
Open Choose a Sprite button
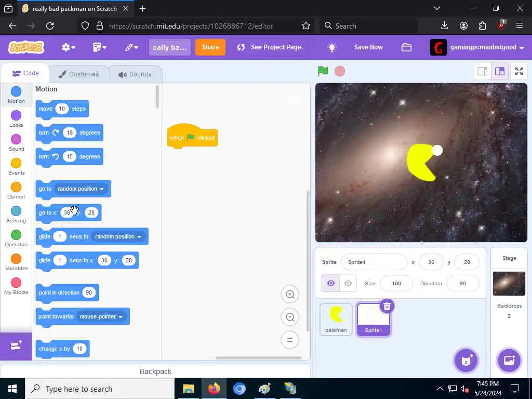click(466, 361)
